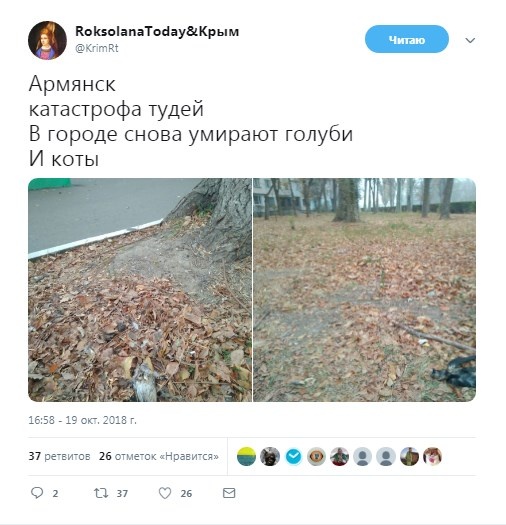
Task: Open the blue checkmark liker avatar
Action: coord(294,456)
